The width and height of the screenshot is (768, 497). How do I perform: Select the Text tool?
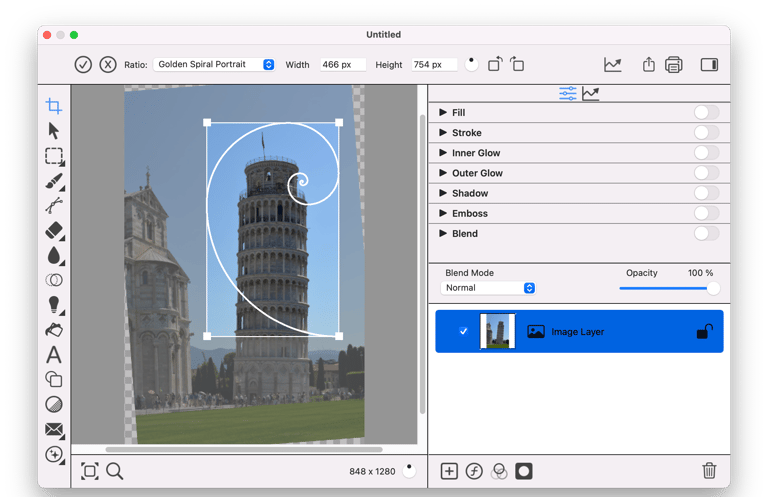click(54, 355)
